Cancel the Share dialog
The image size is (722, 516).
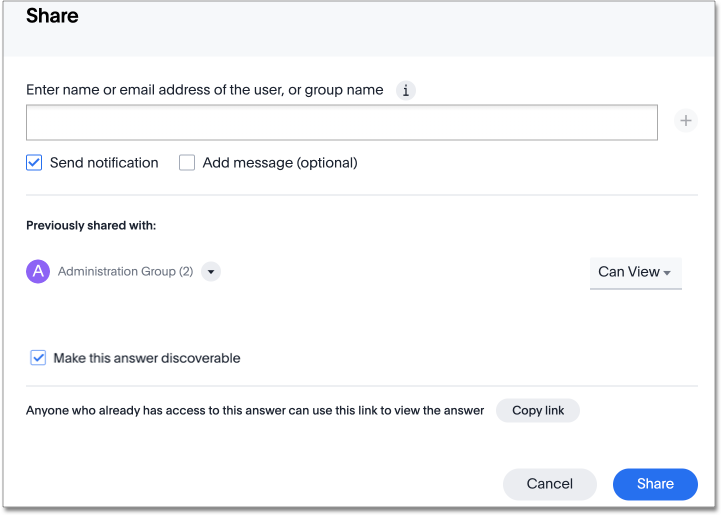click(549, 484)
